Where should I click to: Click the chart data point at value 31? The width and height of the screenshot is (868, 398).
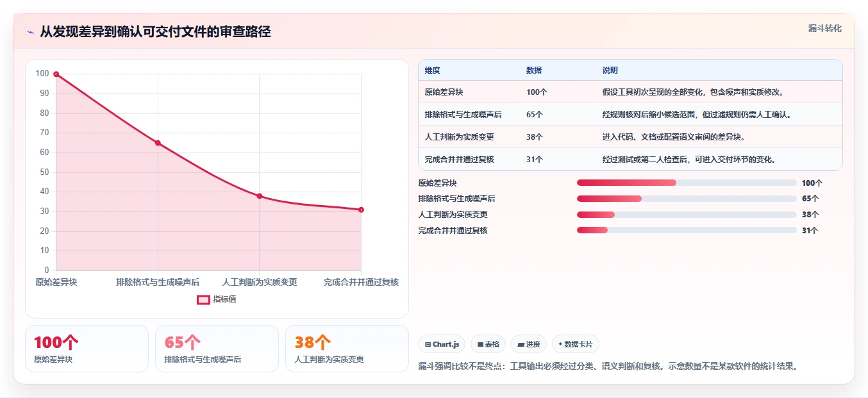click(x=361, y=210)
